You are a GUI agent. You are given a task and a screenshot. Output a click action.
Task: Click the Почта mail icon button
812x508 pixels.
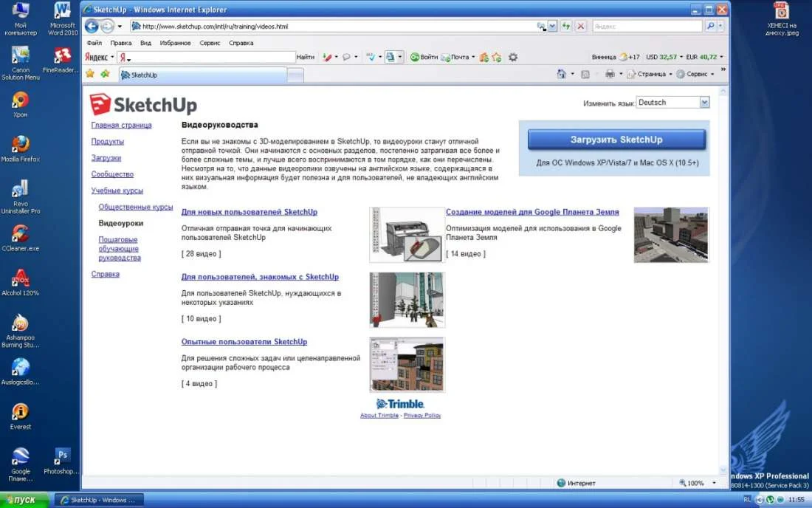(455, 57)
